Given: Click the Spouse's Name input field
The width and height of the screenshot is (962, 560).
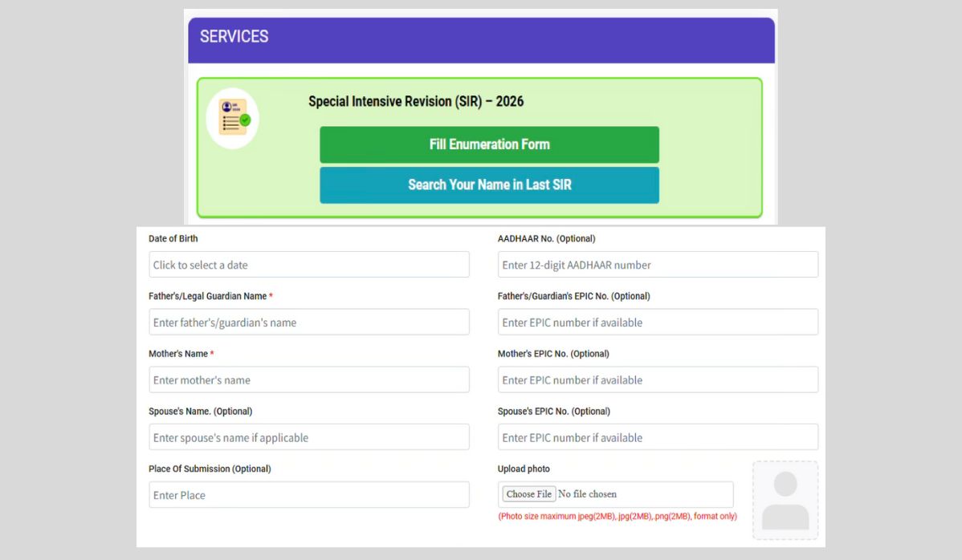Looking at the screenshot, I should click(x=309, y=438).
